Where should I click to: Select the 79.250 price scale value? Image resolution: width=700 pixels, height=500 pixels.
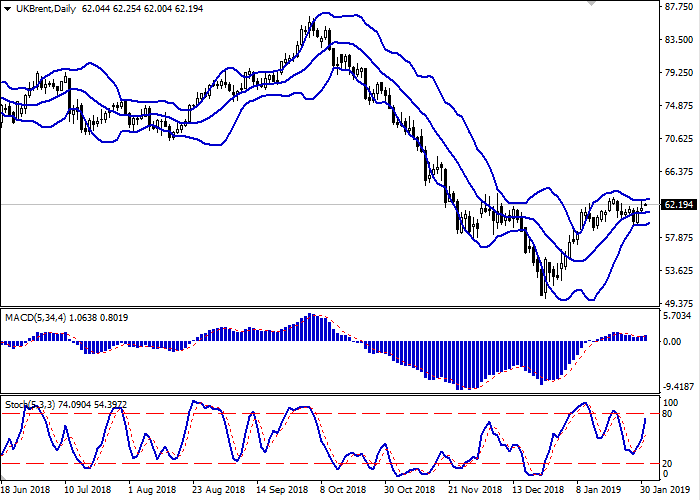pyautogui.click(x=679, y=73)
